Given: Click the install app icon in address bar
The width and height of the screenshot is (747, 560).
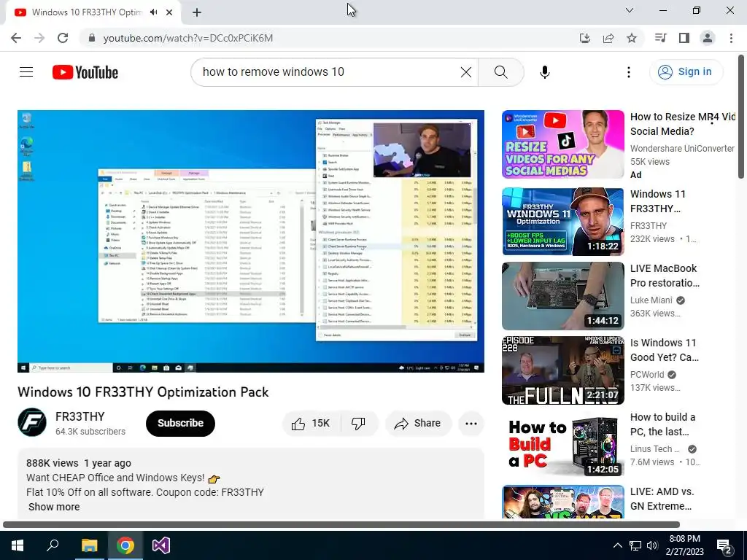Looking at the screenshot, I should 584,38.
